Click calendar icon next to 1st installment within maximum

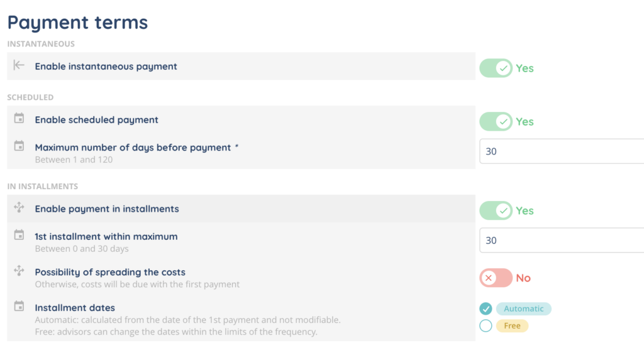coord(19,235)
